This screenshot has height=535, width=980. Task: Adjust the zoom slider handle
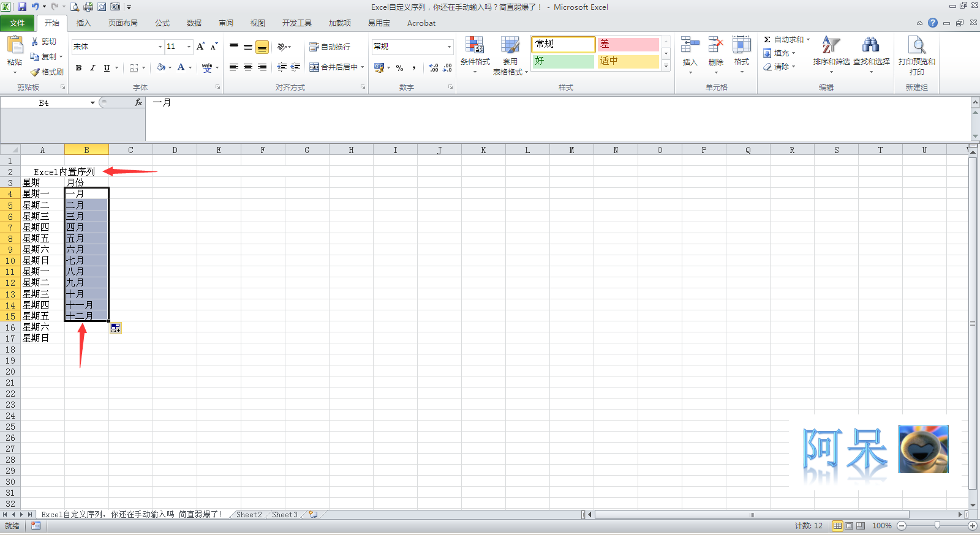pos(937,526)
